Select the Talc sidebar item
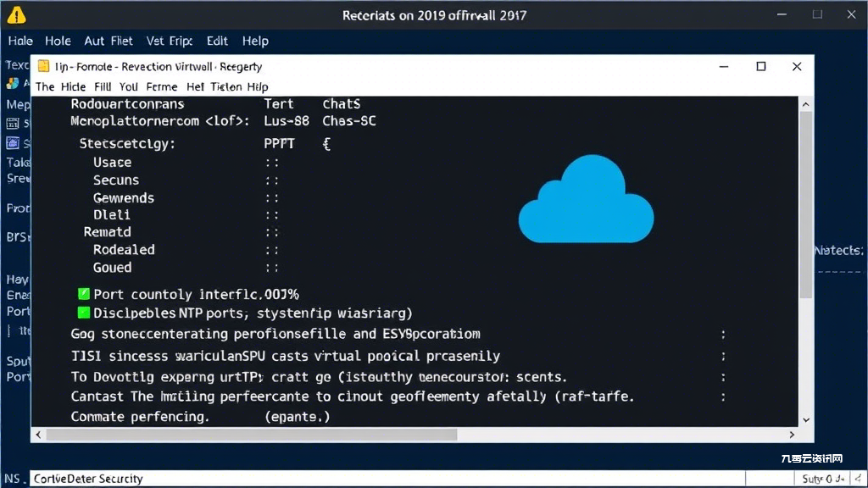The height and width of the screenshot is (488, 868). pos(18,162)
